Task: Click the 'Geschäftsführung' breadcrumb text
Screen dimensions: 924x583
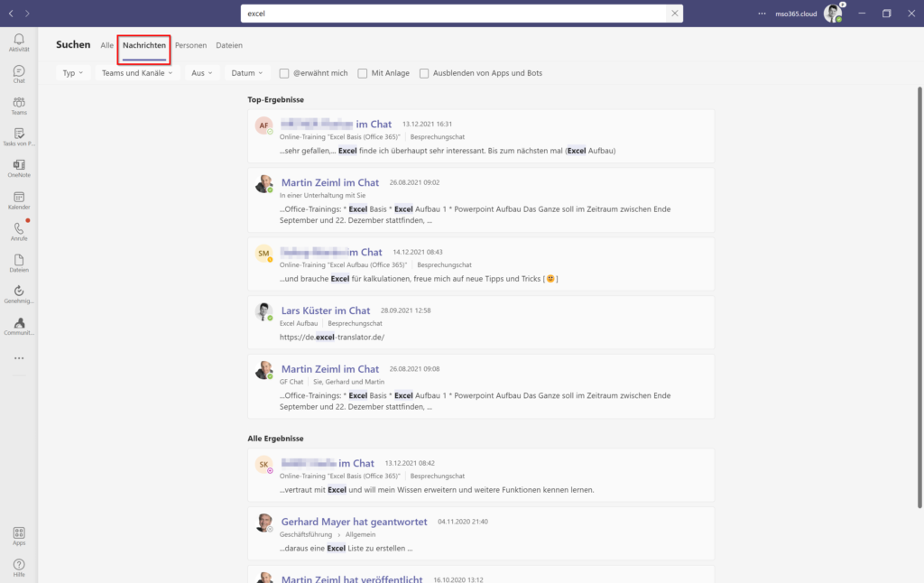Action: click(306, 534)
